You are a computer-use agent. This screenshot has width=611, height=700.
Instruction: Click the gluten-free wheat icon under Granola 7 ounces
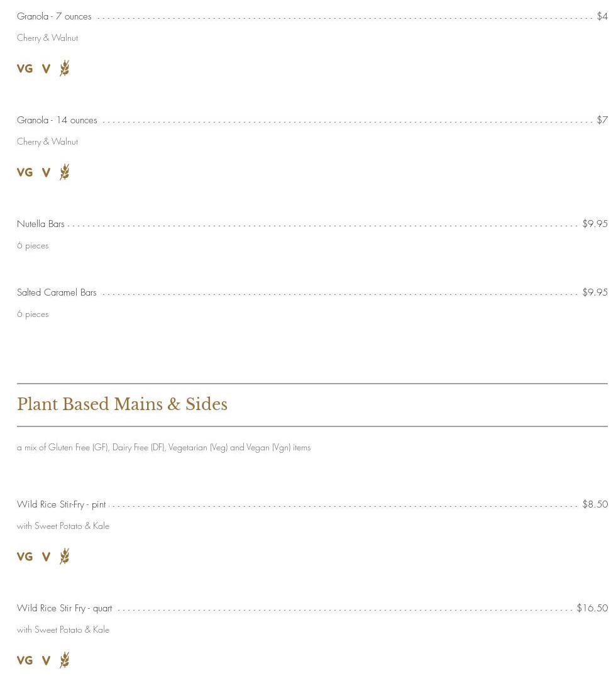coord(65,68)
